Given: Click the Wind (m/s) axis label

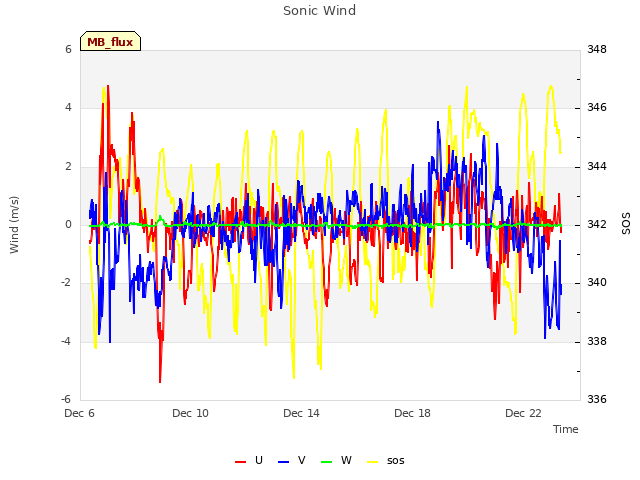Looking at the screenshot, I should point(14,225).
